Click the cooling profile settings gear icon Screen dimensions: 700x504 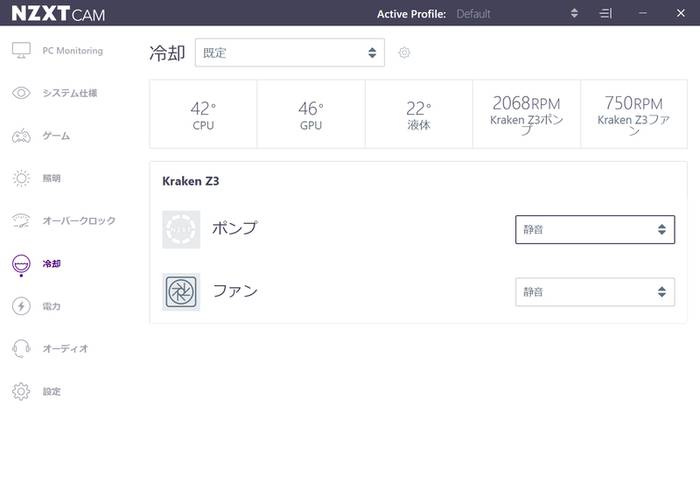point(404,53)
